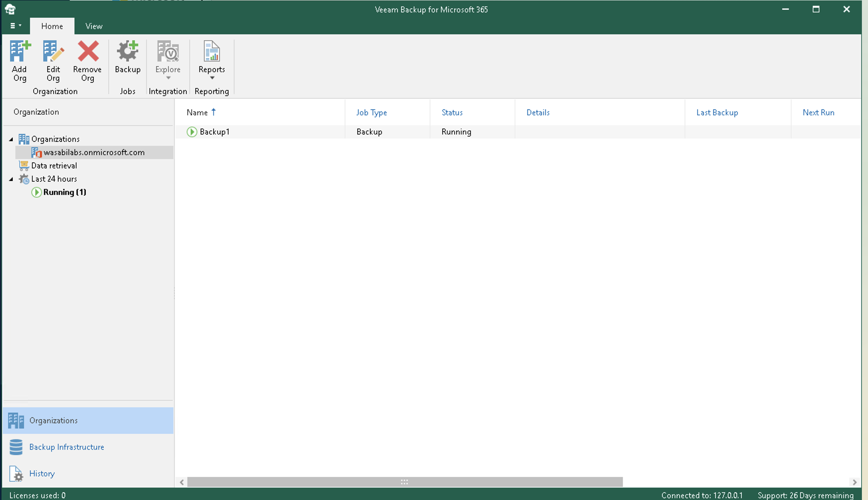868x500 pixels.
Task: Click the History document-gear icon
Action: coord(16,473)
